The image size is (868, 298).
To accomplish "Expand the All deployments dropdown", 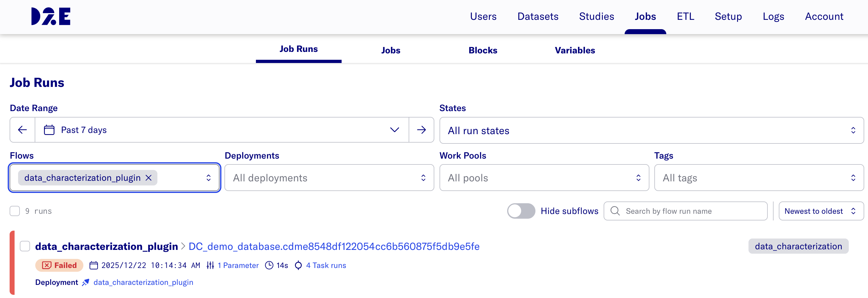I will click(x=329, y=178).
